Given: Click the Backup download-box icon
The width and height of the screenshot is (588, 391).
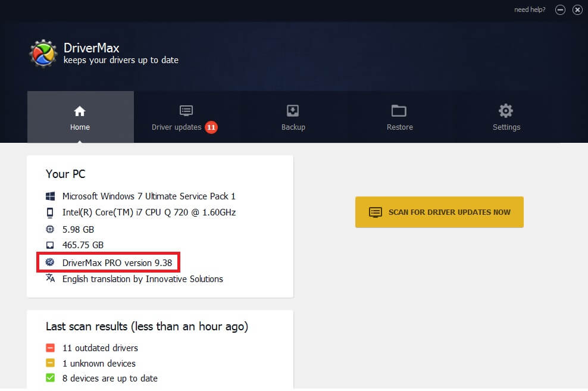Looking at the screenshot, I should pyautogui.click(x=292, y=111).
